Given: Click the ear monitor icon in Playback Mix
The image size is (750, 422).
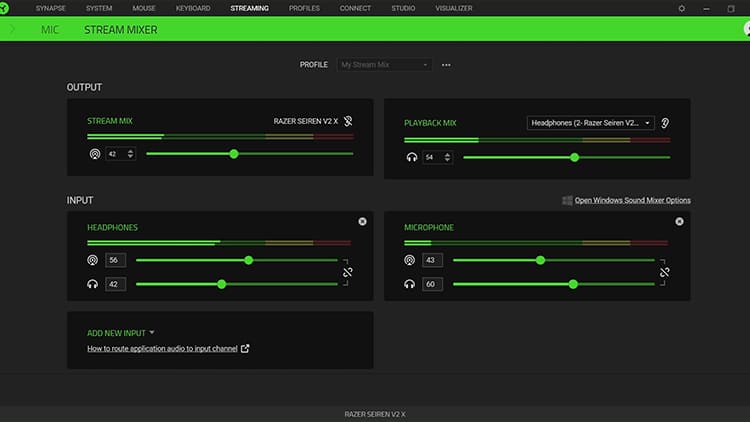Looking at the screenshot, I should coord(665,123).
